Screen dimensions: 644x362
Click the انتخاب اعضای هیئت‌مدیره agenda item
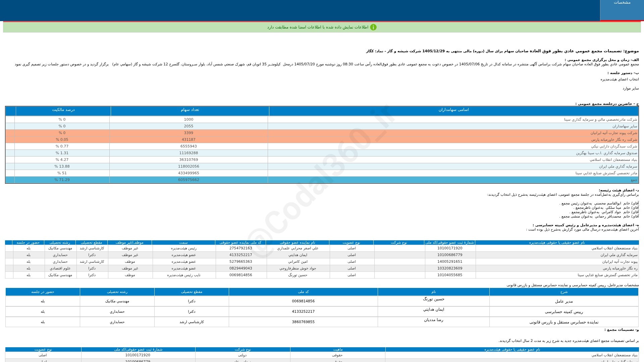click(620, 79)
